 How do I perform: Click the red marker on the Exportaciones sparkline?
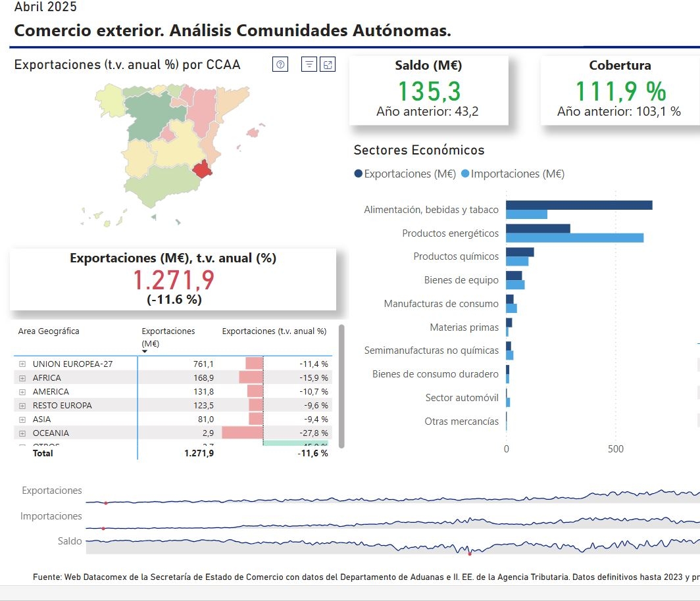(x=107, y=503)
